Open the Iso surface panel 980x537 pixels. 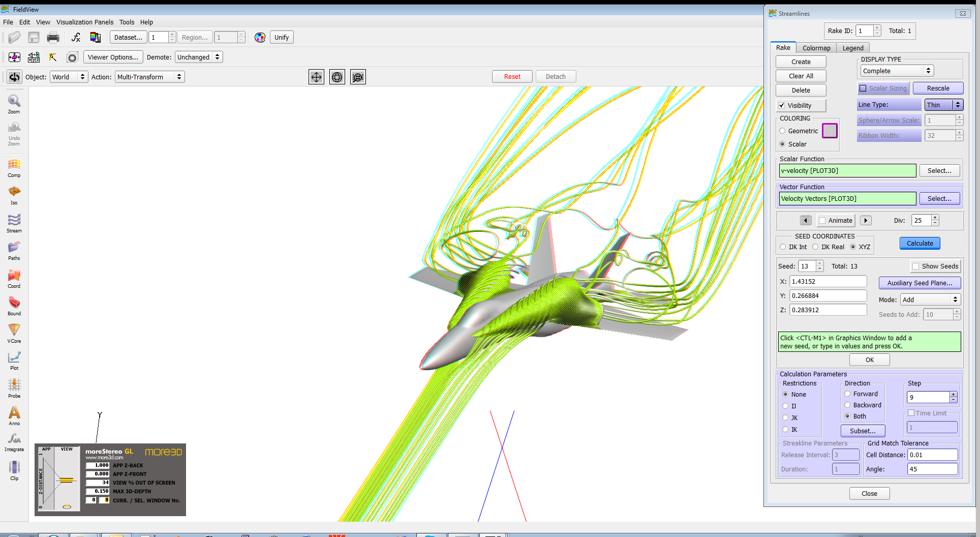click(14, 195)
